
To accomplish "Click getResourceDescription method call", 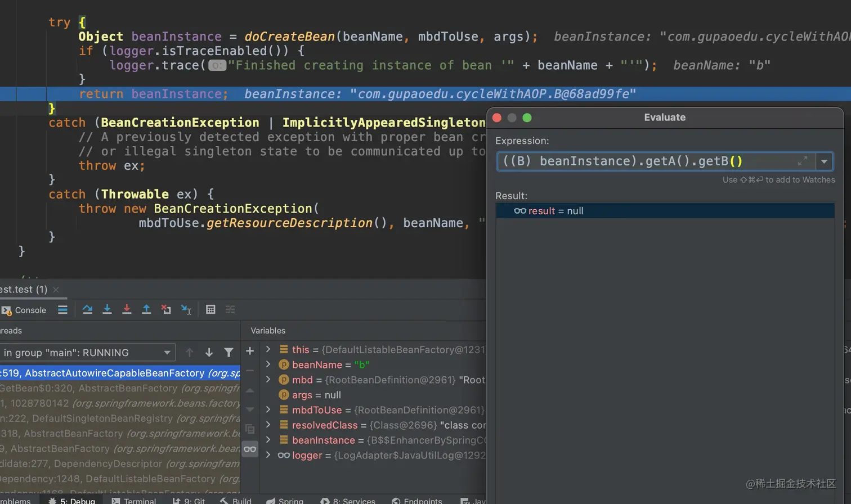I will click(x=289, y=223).
